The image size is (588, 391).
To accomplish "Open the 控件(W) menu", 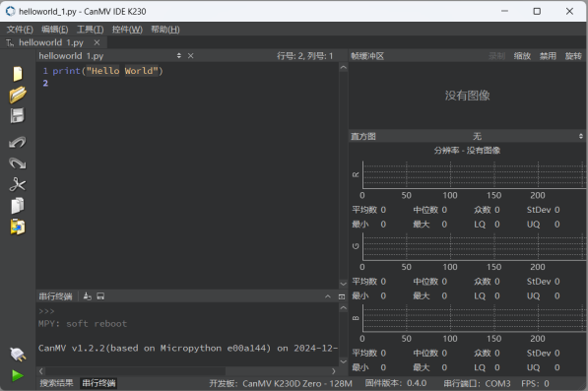I will 127,30.
